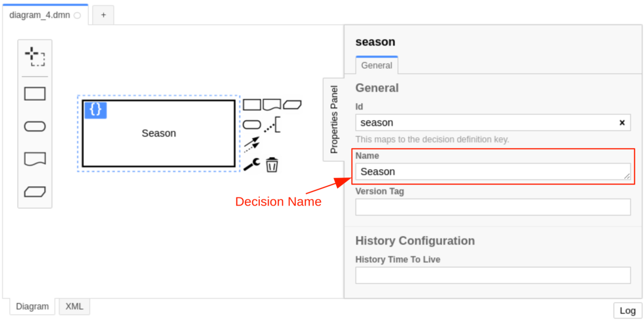The width and height of the screenshot is (644, 321).
Task: Click the Name field containing Season
Action: (x=492, y=172)
